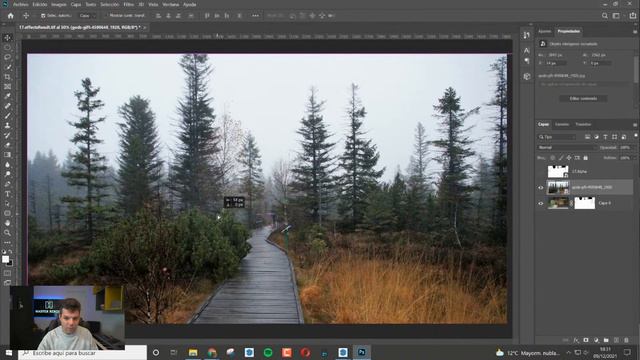Hide the Capa 0 layer

541,203
